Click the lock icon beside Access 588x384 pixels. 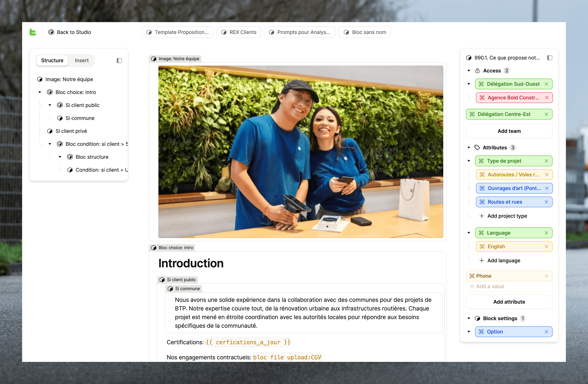[477, 71]
